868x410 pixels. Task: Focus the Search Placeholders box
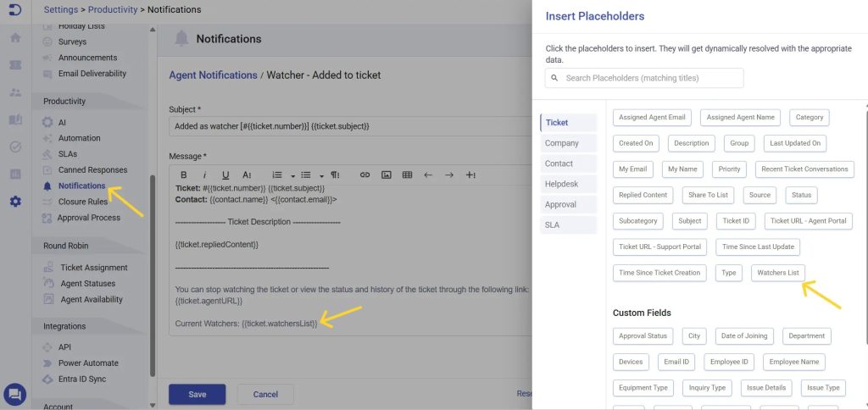(x=644, y=78)
